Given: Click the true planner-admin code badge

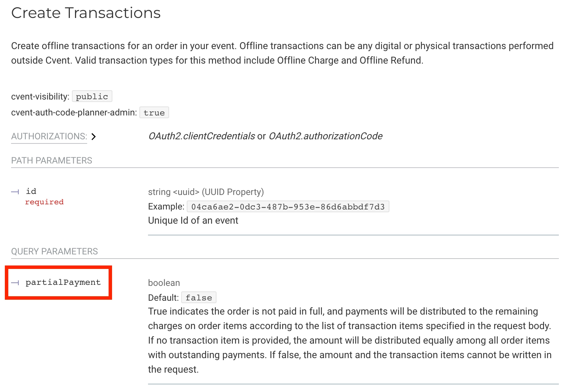Looking at the screenshot, I should pyautogui.click(x=154, y=113).
